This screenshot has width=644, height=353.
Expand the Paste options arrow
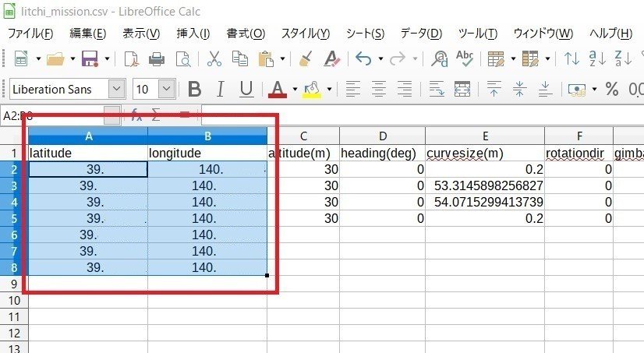tap(282, 58)
